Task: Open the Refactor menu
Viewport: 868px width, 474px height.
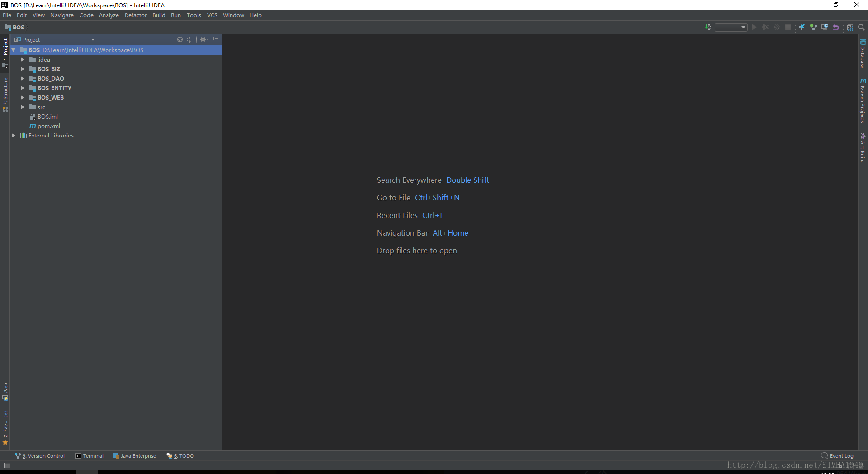Action: pyautogui.click(x=136, y=15)
